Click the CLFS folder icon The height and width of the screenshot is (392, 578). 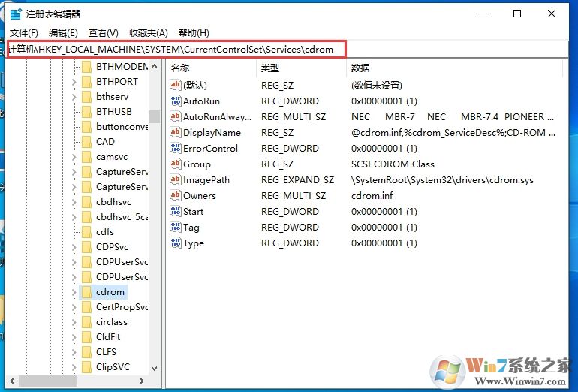pyautogui.click(x=86, y=351)
